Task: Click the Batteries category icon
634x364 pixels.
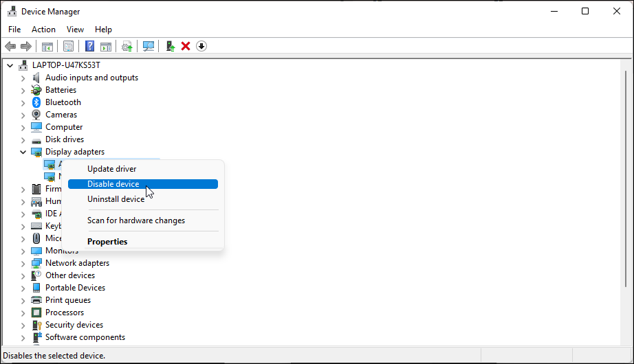Action: [36, 90]
